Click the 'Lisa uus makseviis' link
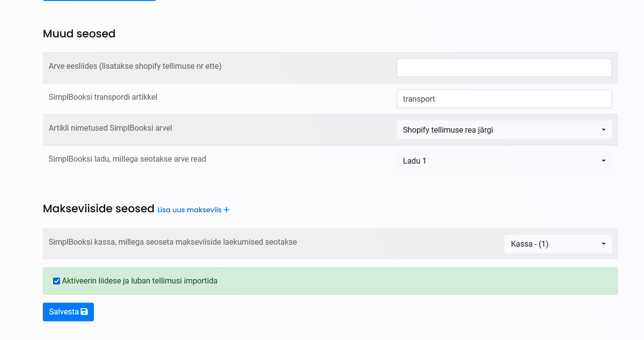The height and width of the screenshot is (340, 644). click(189, 210)
